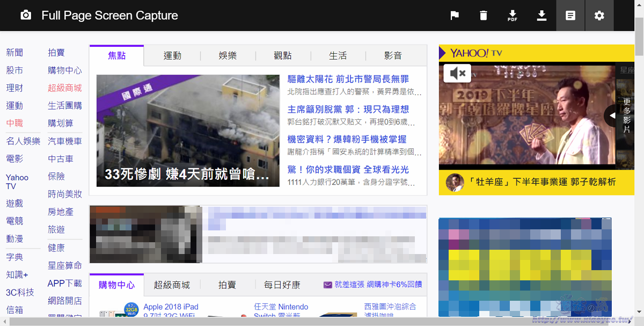Open 字典 sidebar link
644x326 pixels.
click(14, 257)
